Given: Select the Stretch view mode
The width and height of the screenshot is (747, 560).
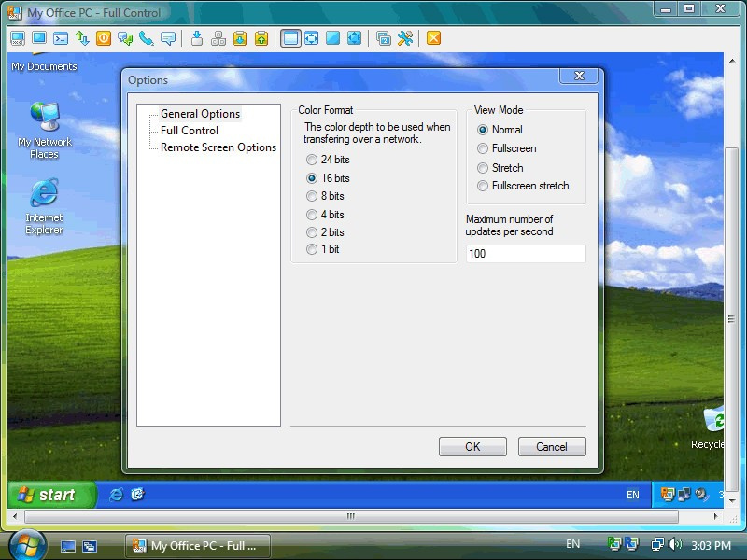Looking at the screenshot, I should tap(500, 168).
